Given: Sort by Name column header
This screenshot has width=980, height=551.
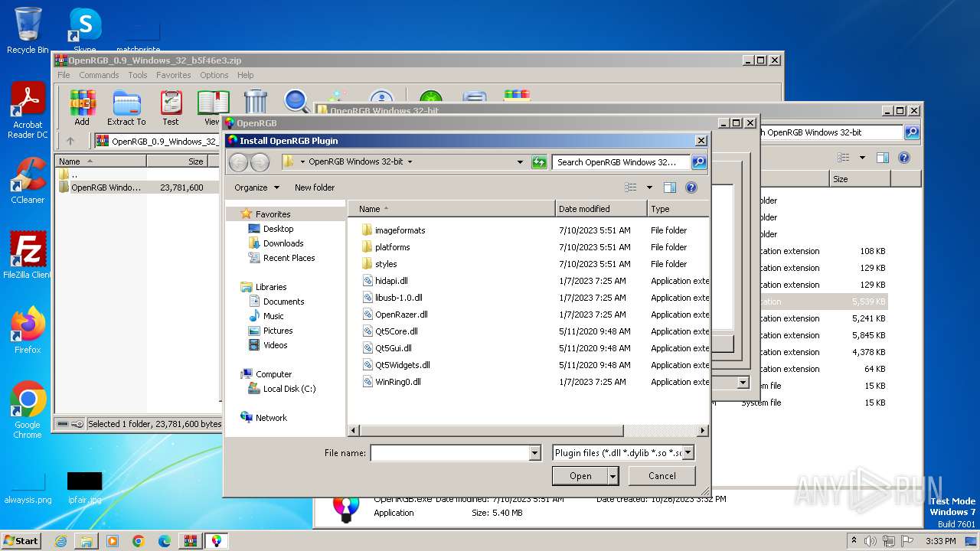Looking at the screenshot, I should click(452, 209).
